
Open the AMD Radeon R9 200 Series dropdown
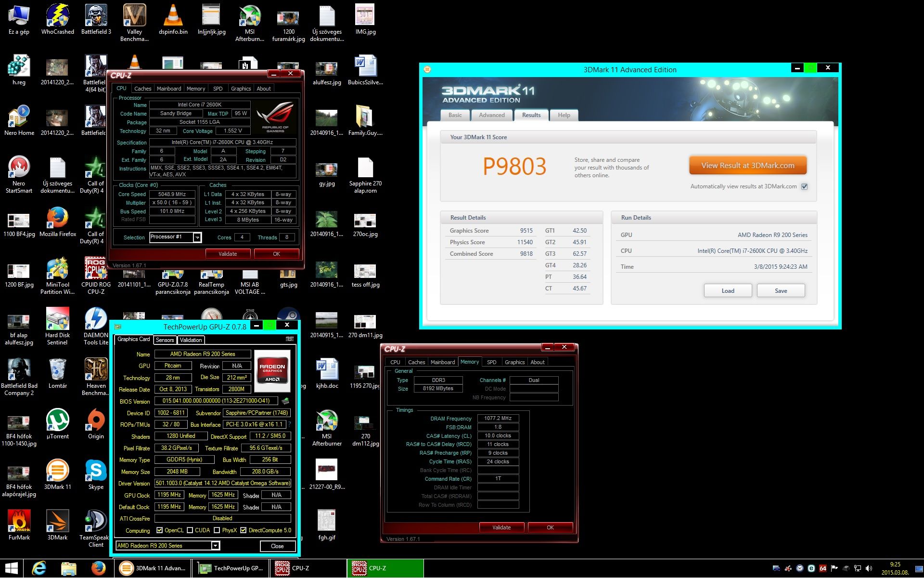tap(216, 546)
